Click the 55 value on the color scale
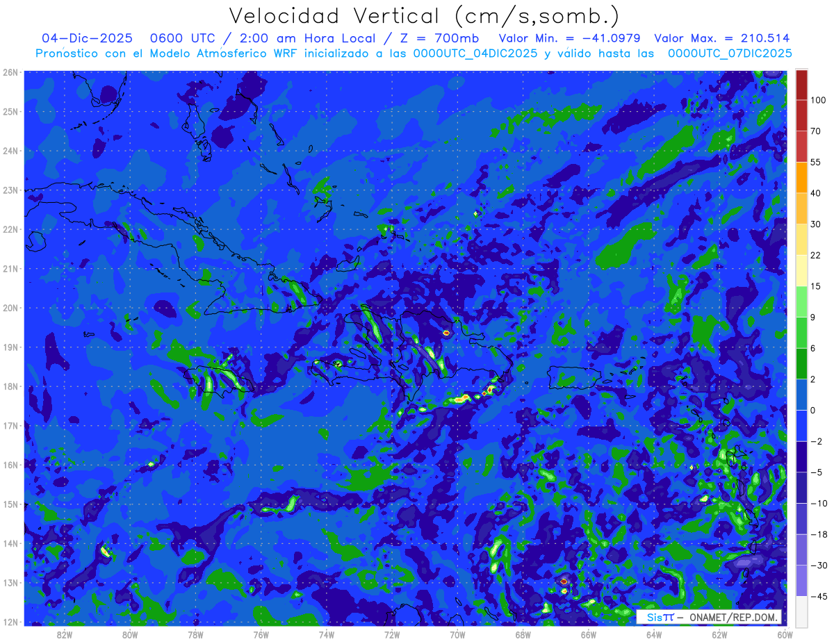834x644 pixels. (816, 162)
